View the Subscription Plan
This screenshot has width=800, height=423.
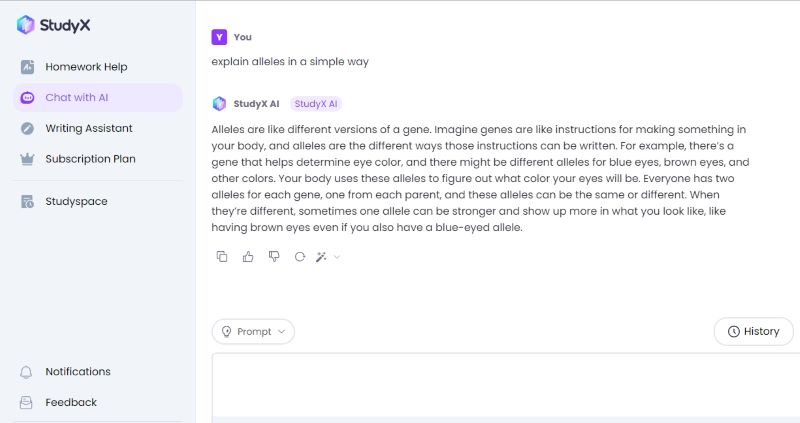click(x=90, y=159)
